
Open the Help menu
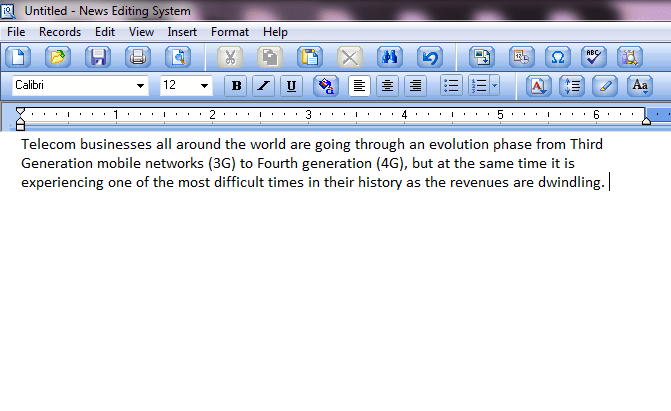tap(275, 32)
